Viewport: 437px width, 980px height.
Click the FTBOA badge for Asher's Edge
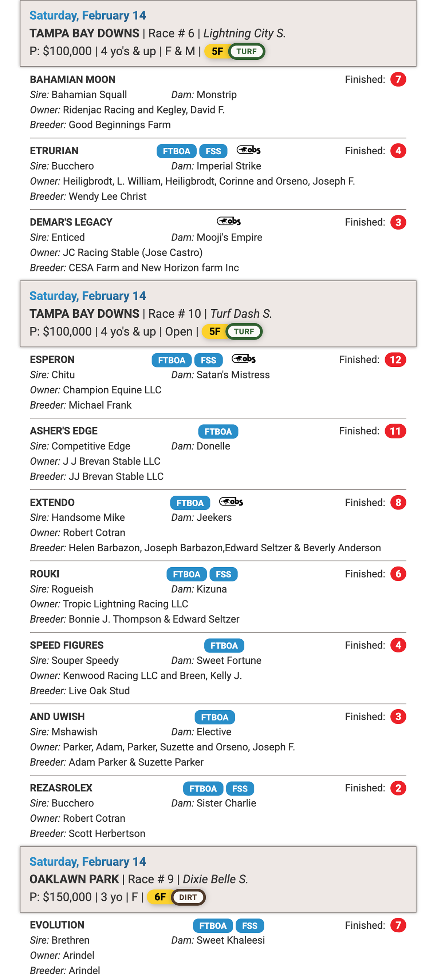tap(218, 432)
